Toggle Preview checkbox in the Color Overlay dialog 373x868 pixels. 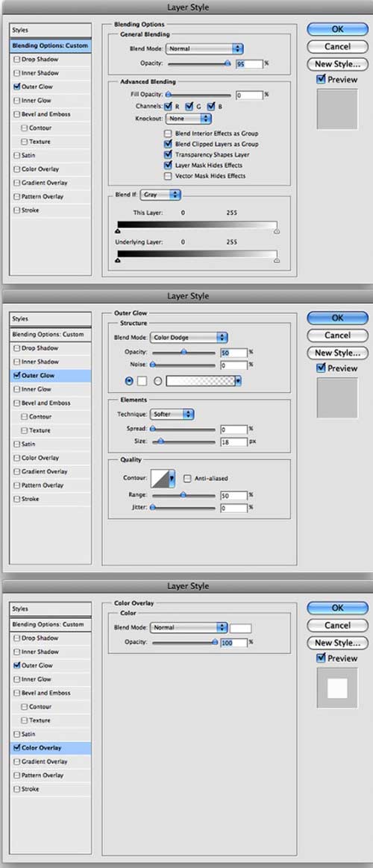321,658
